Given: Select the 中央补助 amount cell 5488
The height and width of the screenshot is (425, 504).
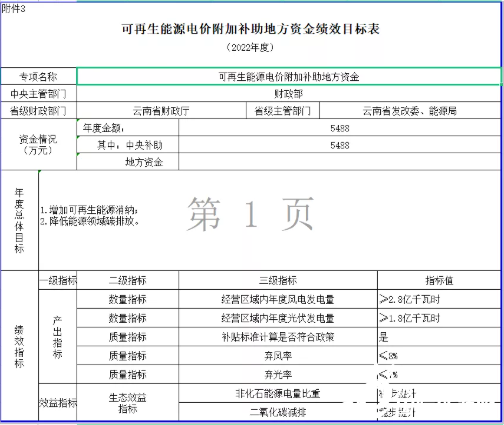Looking at the screenshot, I should coord(339,145).
